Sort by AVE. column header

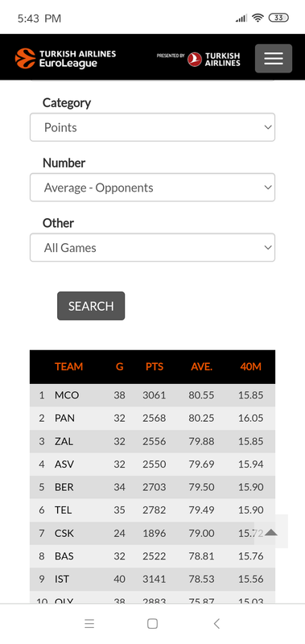[x=201, y=367]
